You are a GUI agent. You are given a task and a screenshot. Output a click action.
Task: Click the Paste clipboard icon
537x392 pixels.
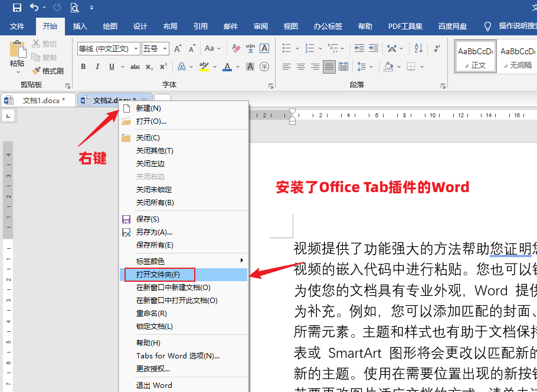(x=18, y=48)
